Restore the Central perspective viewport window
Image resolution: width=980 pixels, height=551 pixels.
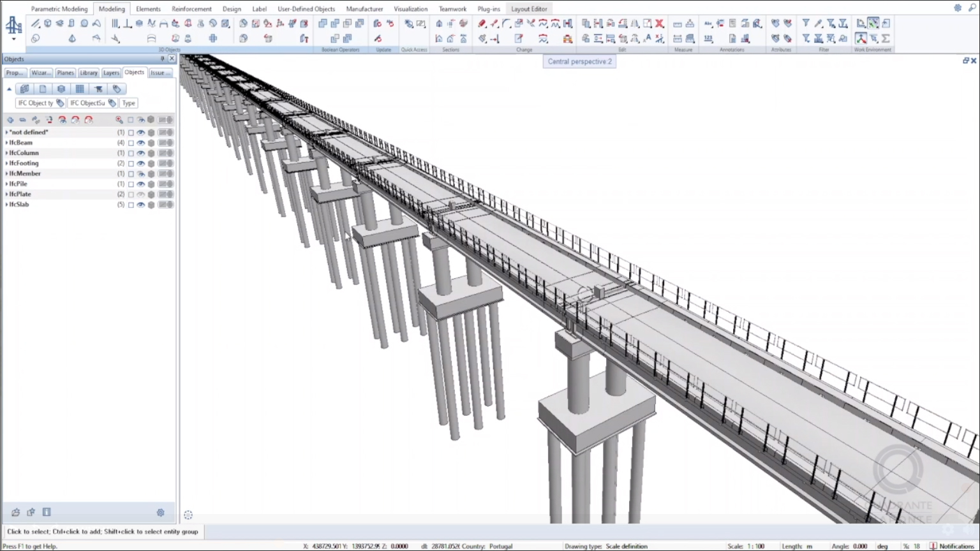tap(965, 61)
